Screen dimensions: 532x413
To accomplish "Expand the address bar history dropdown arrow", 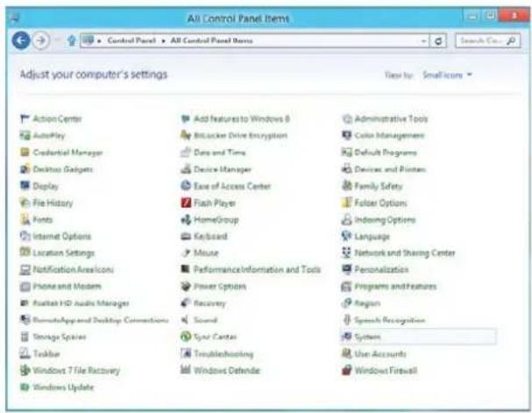I will (x=424, y=41).
